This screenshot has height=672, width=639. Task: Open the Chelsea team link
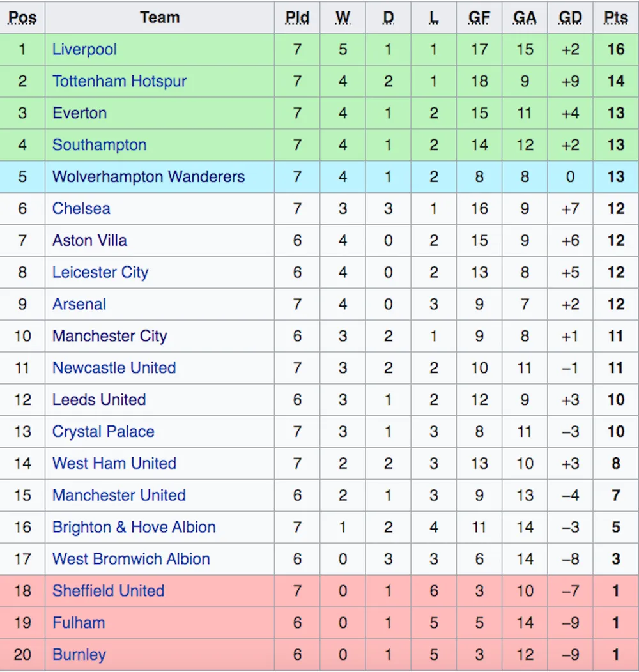coord(81,209)
